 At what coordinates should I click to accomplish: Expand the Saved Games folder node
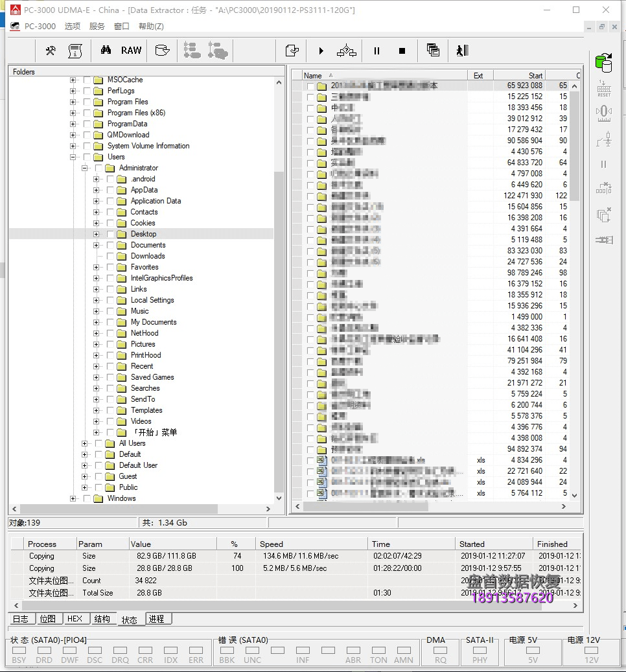[x=96, y=377]
